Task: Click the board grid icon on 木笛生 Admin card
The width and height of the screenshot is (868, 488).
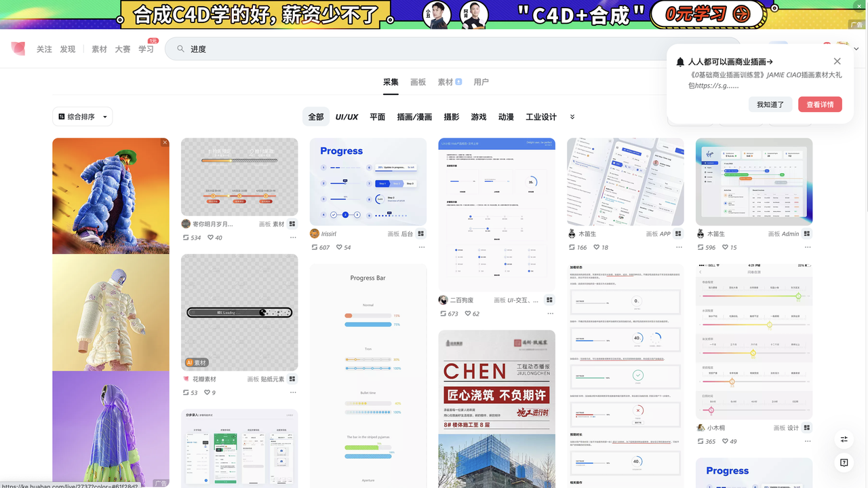Action: (x=807, y=233)
